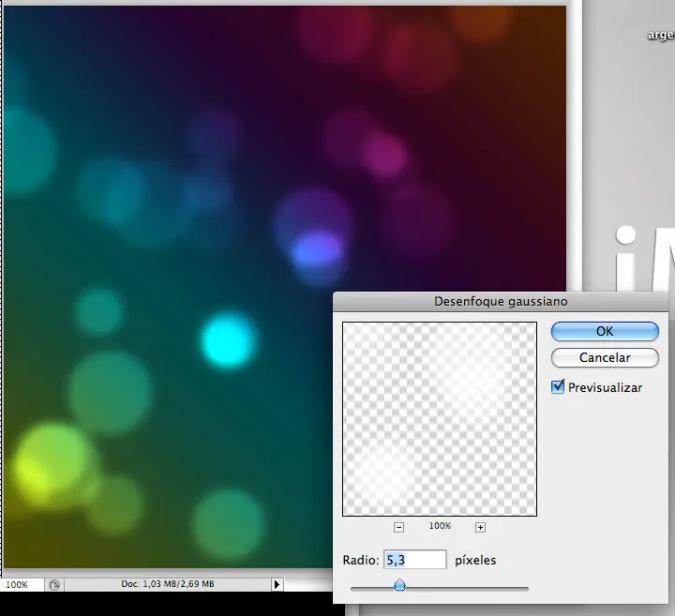Viewport: 675px width, 616px height.
Task: Click the far right end of Radio slider track
Action: 527,589
